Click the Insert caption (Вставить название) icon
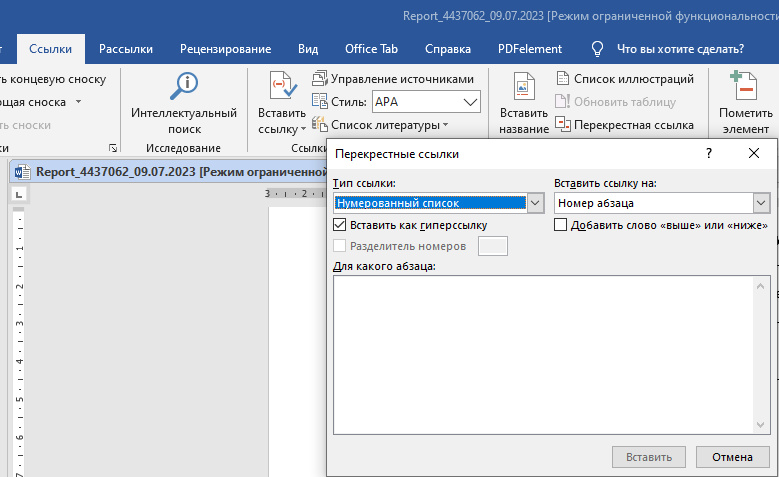 [x=524, y=89]
